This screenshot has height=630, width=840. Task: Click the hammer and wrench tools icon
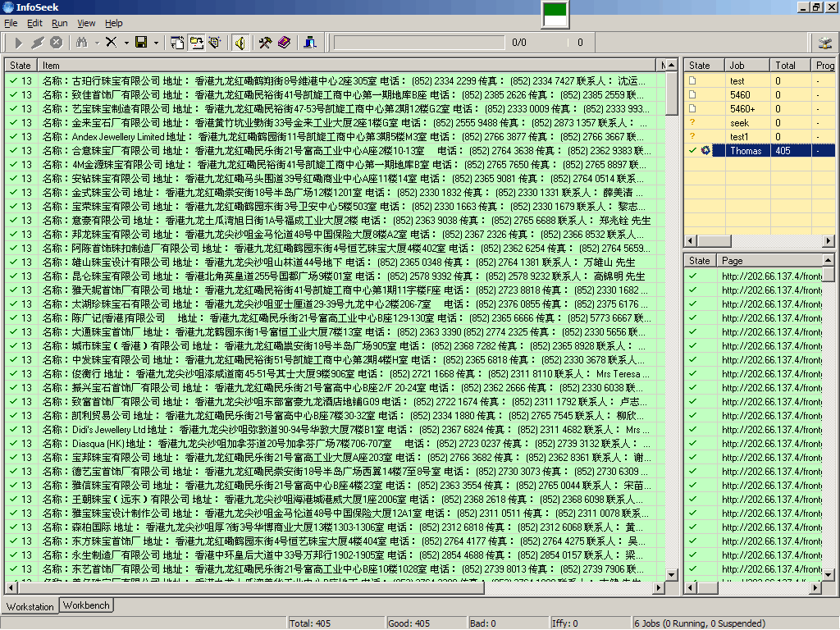[x=265, y=43]
